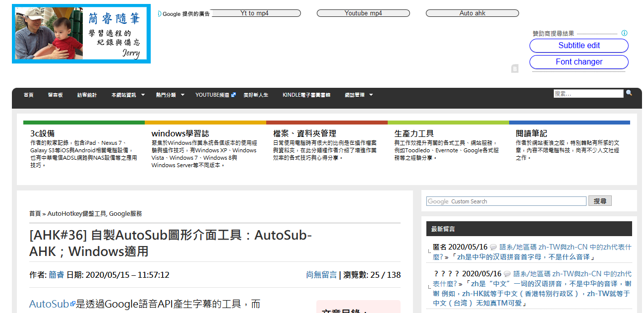The image size is (644, 313).
Task: Click the Yt to mp4 advertisement
Action: coord(256,13)
